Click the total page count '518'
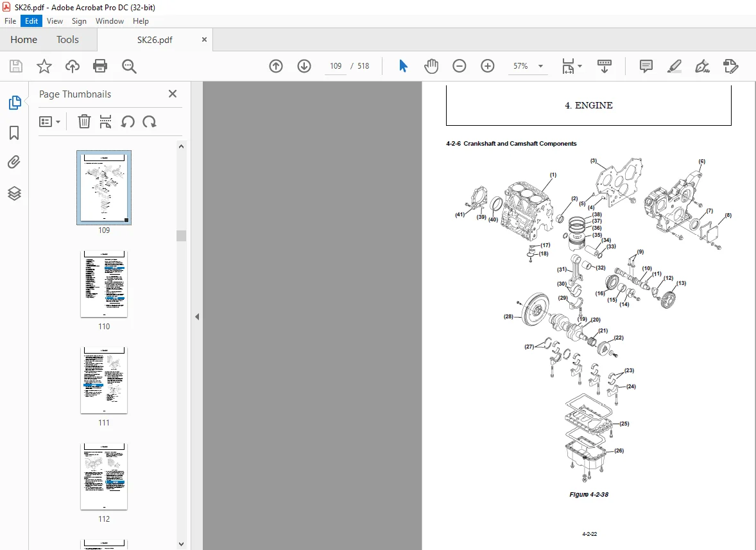This screenshot has height=550, width=756. (x=363, y=66)
